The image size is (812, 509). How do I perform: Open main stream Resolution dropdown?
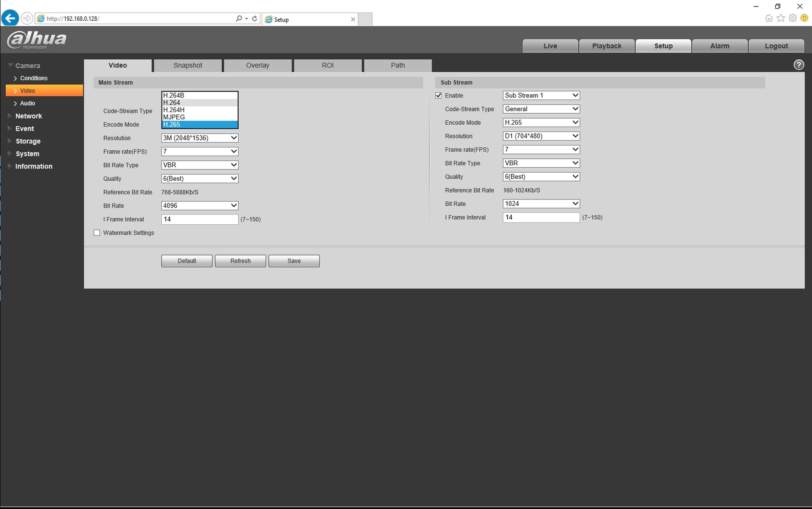[199, 138]
